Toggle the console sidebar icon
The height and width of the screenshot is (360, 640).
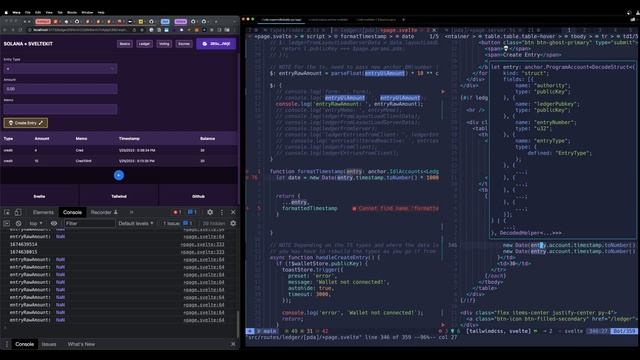[x=7, y=223]
